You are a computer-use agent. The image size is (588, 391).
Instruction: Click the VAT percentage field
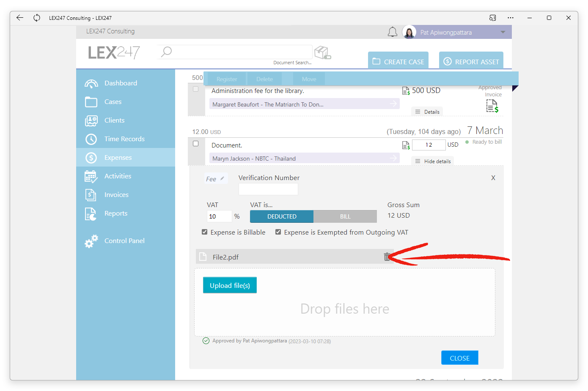pos(219,216)
